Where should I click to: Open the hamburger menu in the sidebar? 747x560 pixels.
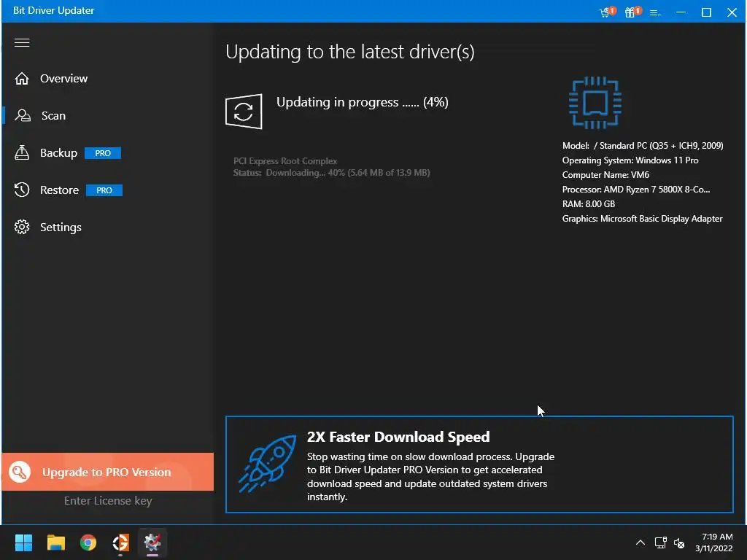tap(22, 43)
